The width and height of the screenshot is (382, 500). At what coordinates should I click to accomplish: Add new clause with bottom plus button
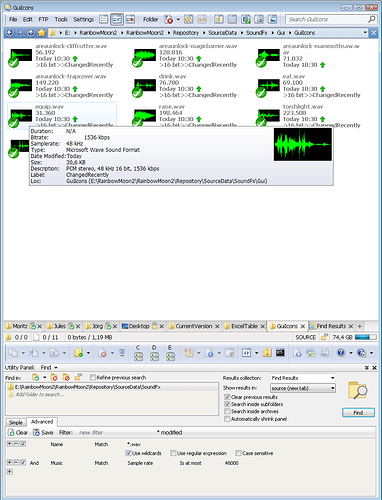(x=9, y=472)
